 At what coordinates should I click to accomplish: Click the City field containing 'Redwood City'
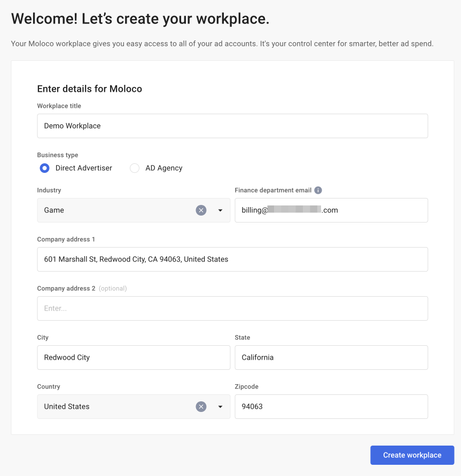[x=134, y=358]
